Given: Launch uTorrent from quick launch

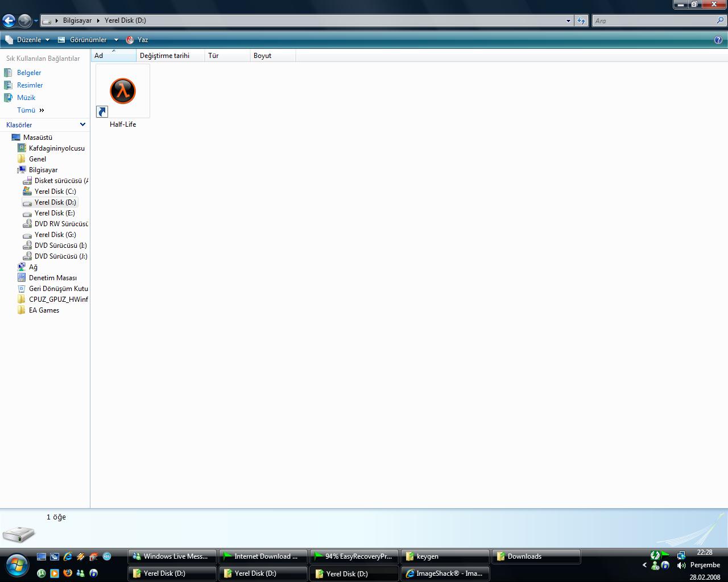Looking at the screenshot, I should click(41, 573).
